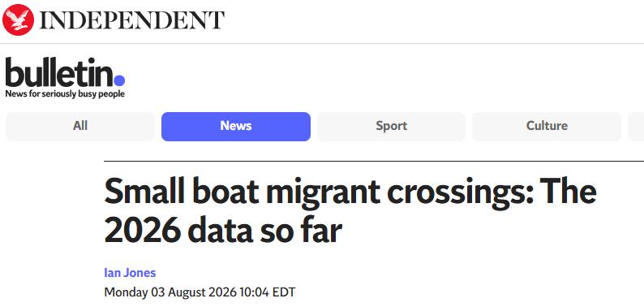644x307 pixels.
Task: Open the INDEPENDENT wordmark homepage link
Action: pos(132,20)
